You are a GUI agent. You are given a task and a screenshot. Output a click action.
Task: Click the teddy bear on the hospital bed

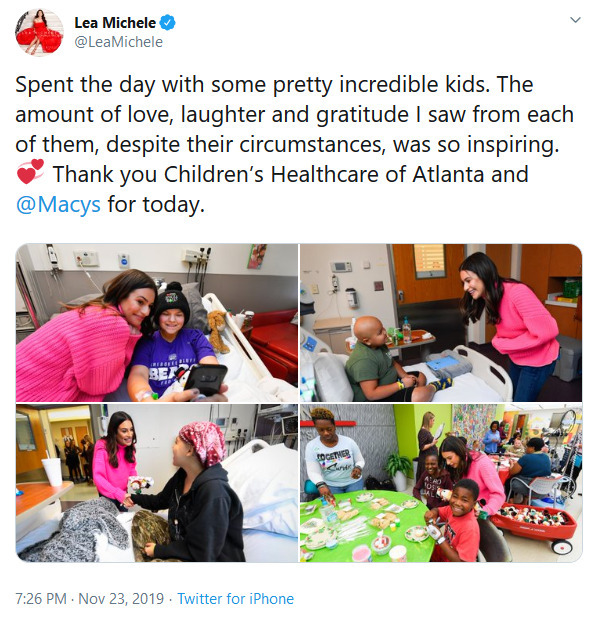click(x=218, y=331)
